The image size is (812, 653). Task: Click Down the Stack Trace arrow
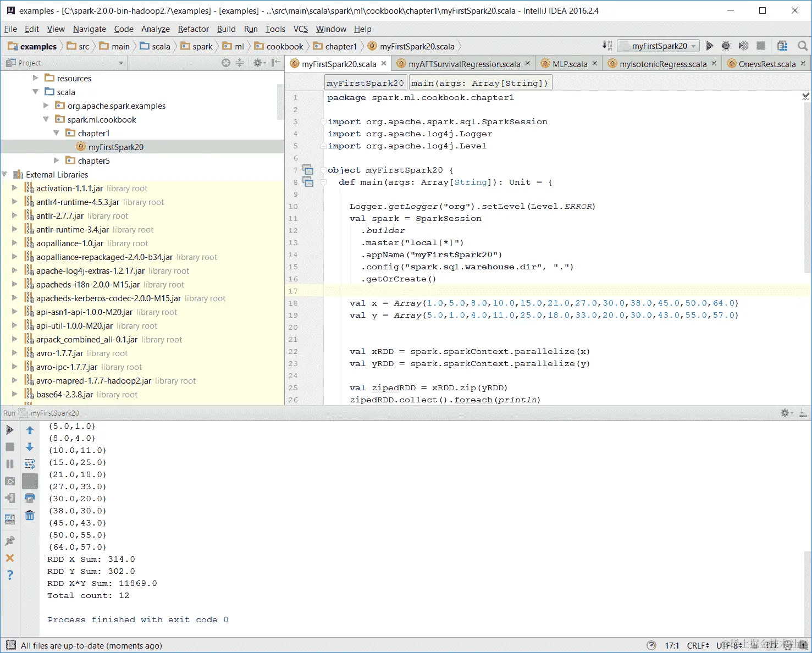coord(30,447)
